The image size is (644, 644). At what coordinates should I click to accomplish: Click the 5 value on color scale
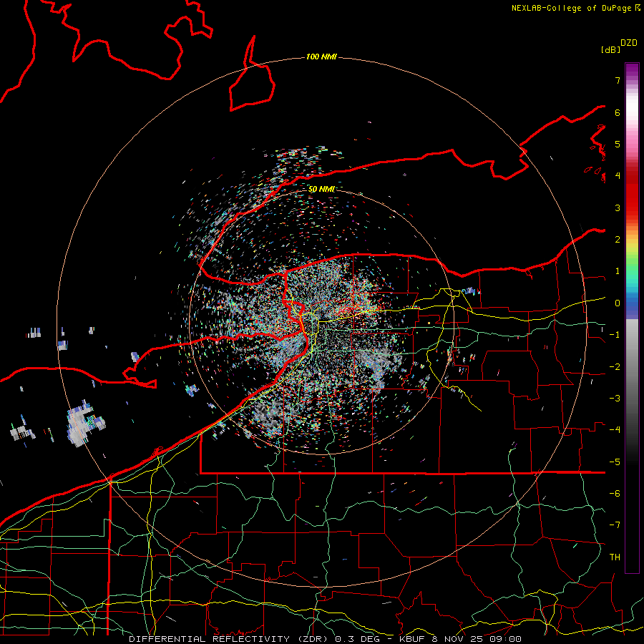pyautogui.click(x=618, y=144)
